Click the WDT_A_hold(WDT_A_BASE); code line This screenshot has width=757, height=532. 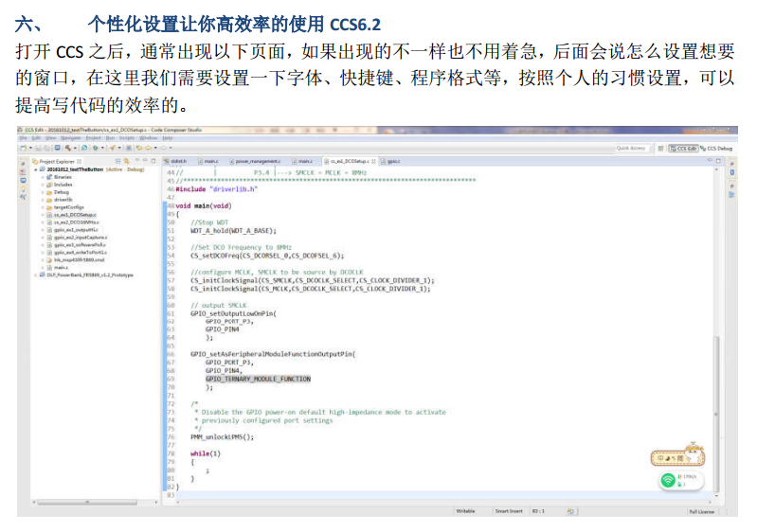point(233,231)
